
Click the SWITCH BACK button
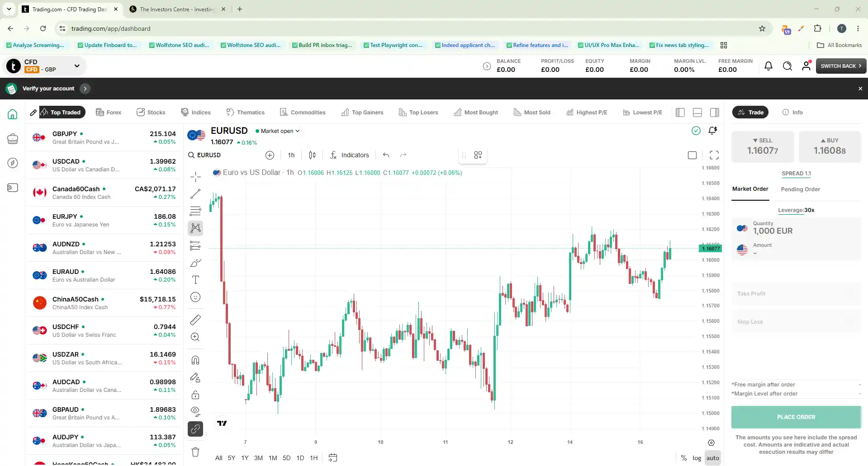(841, 66)
